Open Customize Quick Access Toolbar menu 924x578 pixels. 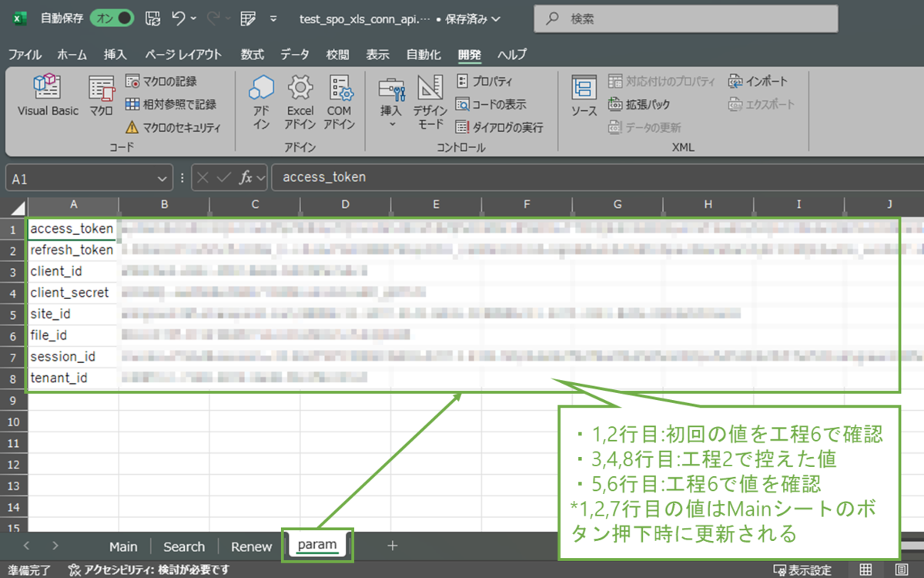[273, 18]
